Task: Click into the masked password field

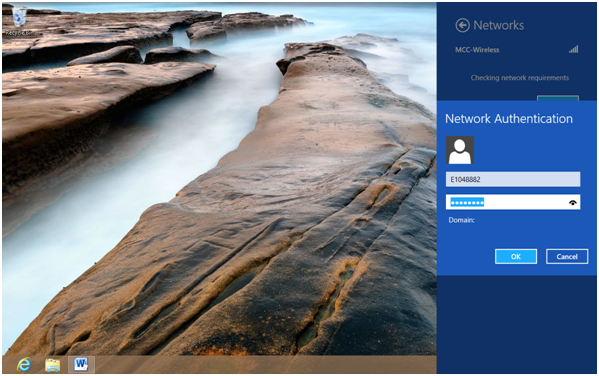Action: [x=513, y=202]
